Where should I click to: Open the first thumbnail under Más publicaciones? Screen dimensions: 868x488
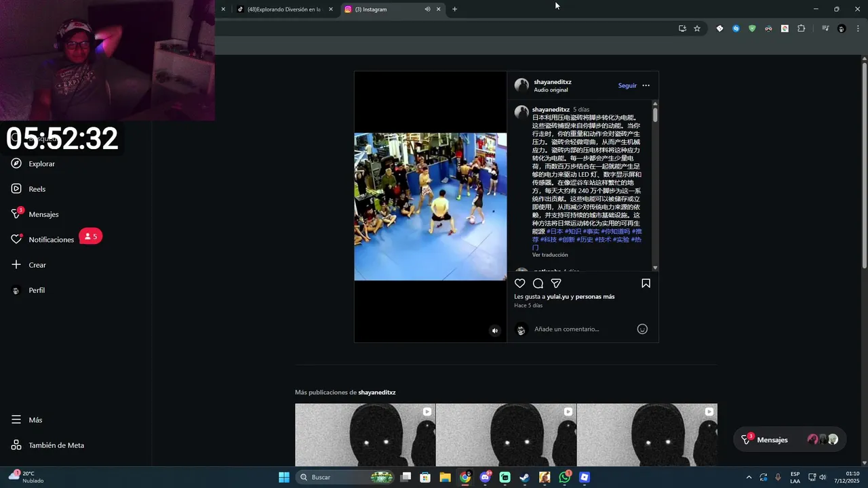(365, 435)
